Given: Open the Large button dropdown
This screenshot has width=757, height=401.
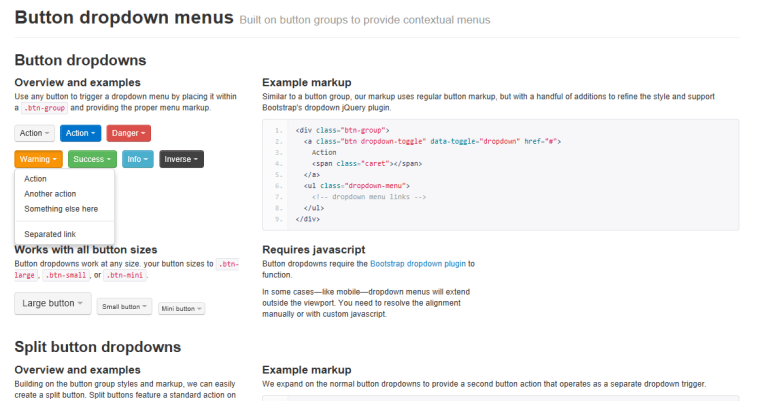Looking at the screenshot, I should tap(53, 304).
